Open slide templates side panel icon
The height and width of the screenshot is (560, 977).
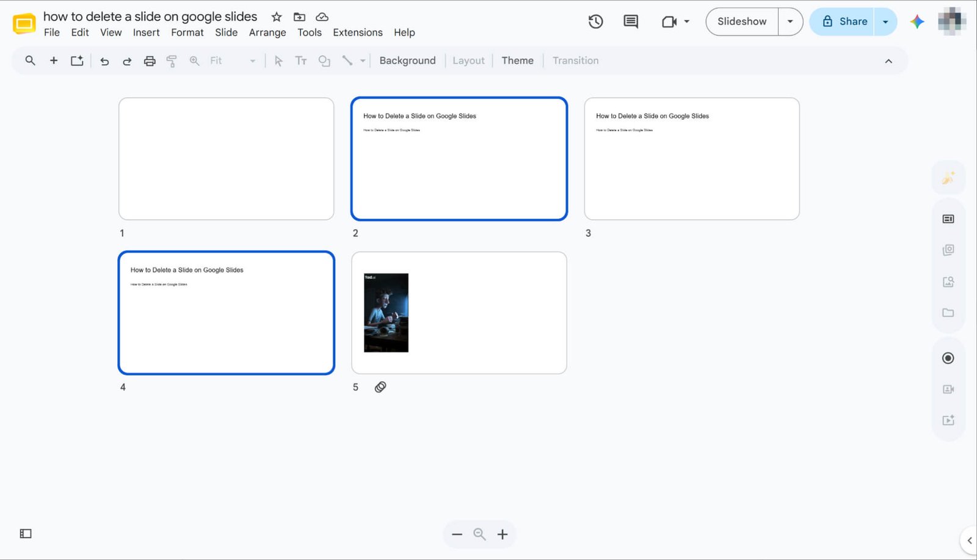[948, 219]
